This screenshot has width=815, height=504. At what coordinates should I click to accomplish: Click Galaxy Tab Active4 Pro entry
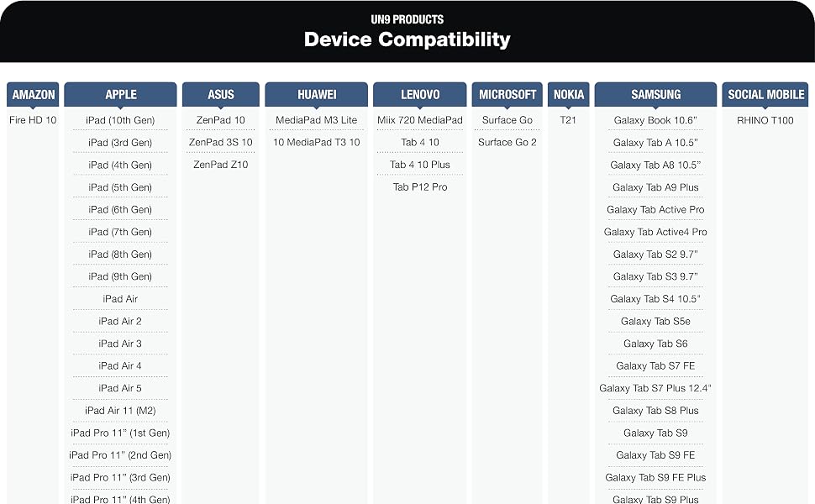[x=655, y=232]
